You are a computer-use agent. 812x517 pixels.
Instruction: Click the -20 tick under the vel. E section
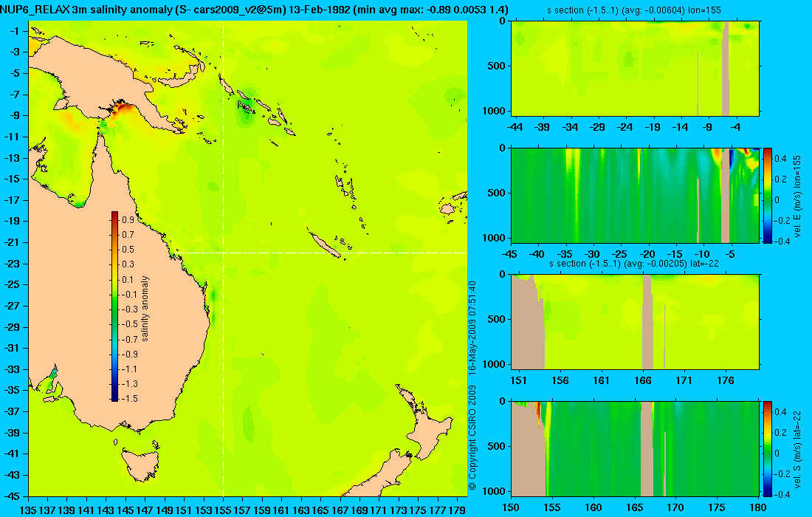[647, 254]
